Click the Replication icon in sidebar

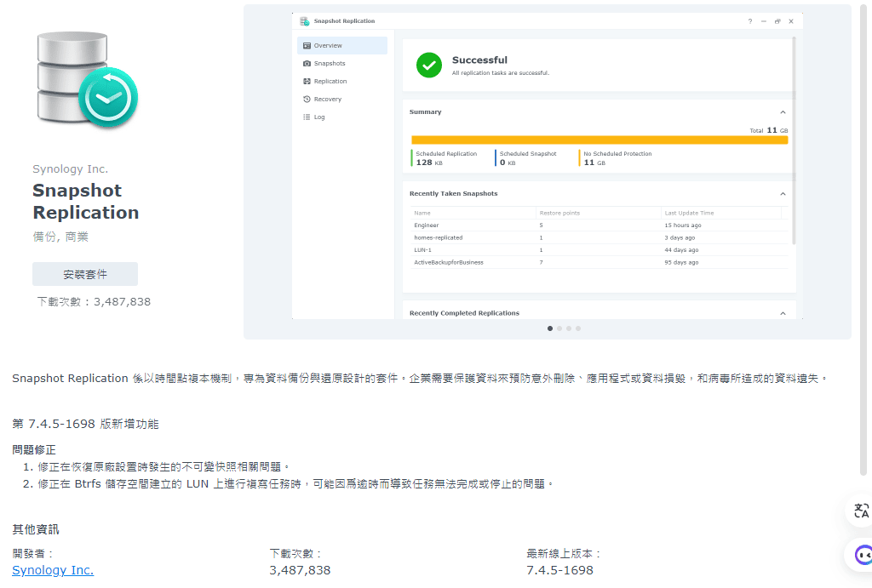(x=307, y=81)
